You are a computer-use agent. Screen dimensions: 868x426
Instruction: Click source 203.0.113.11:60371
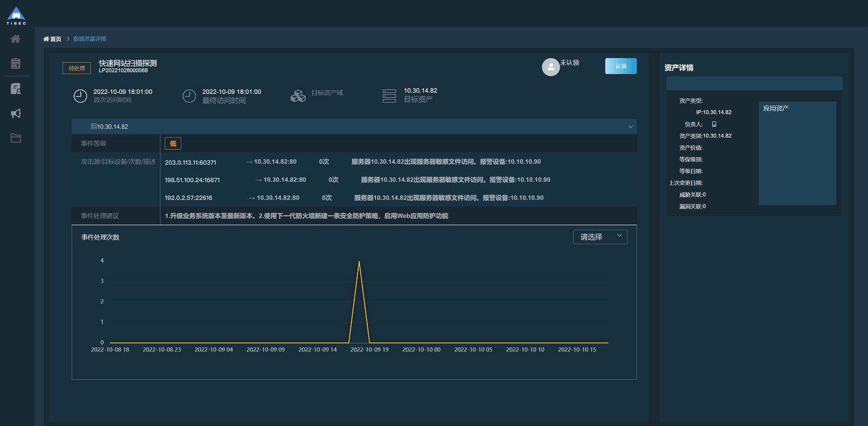coord(190,163)
